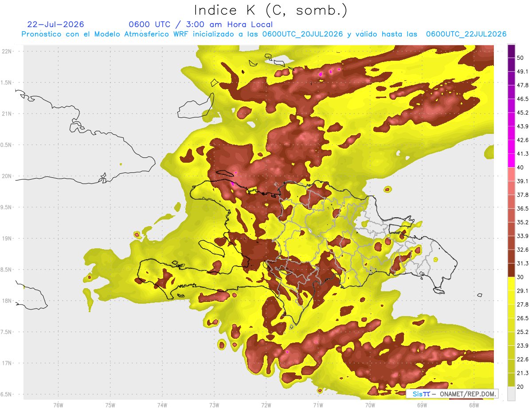Click the legend value 20 on the colorbar
This screenshot has width=532, height=411.
pyautogui.click(x=520, y=387)
